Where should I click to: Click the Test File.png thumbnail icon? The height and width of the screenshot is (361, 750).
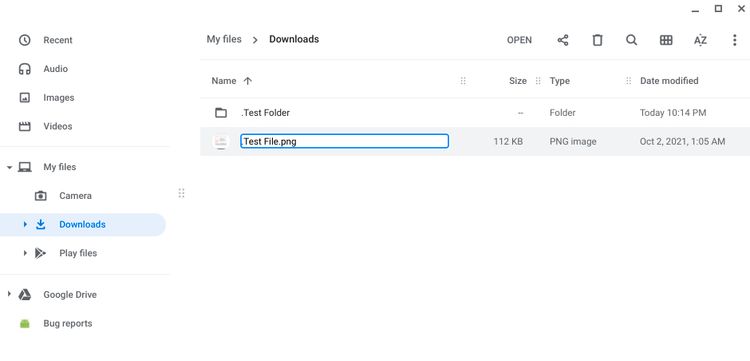coord(221,142)
